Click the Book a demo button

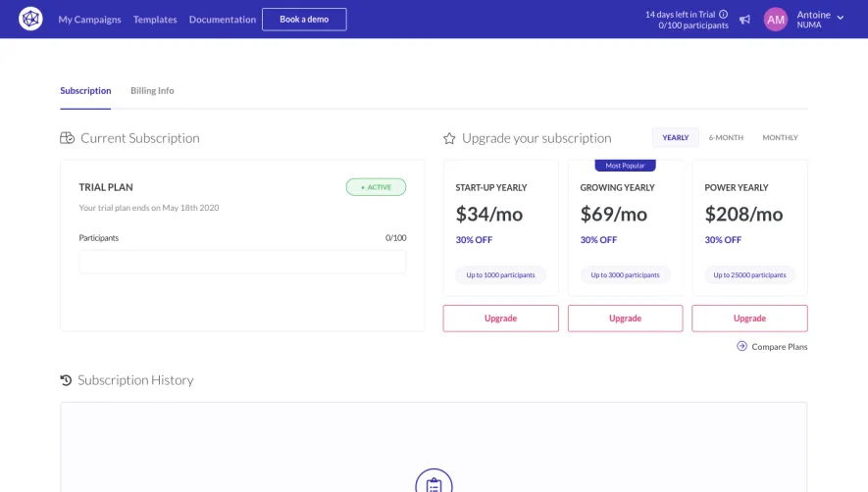304,20
